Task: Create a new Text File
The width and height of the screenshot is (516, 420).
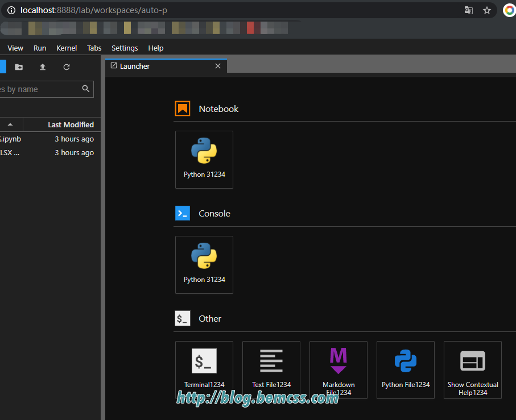Action: 271,370
